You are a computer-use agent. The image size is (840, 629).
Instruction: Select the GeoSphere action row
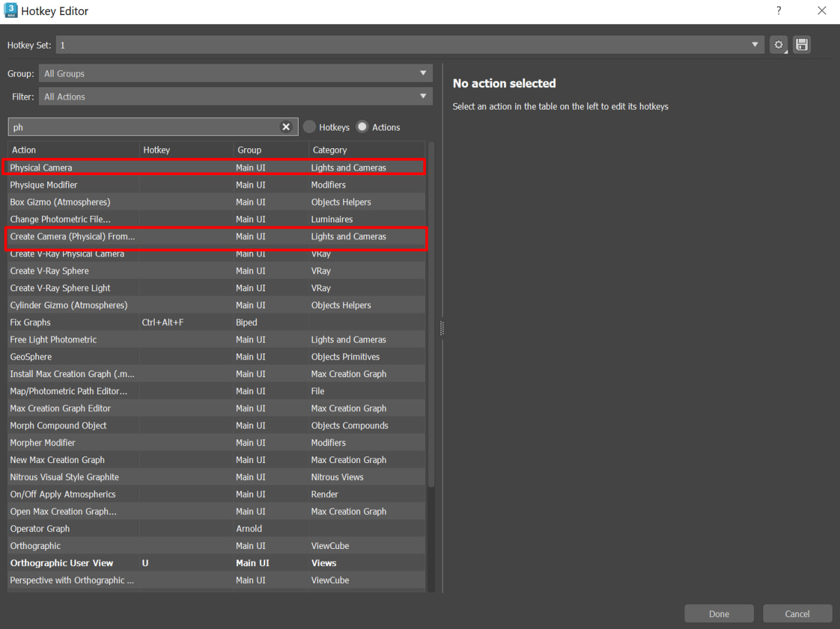216,357
